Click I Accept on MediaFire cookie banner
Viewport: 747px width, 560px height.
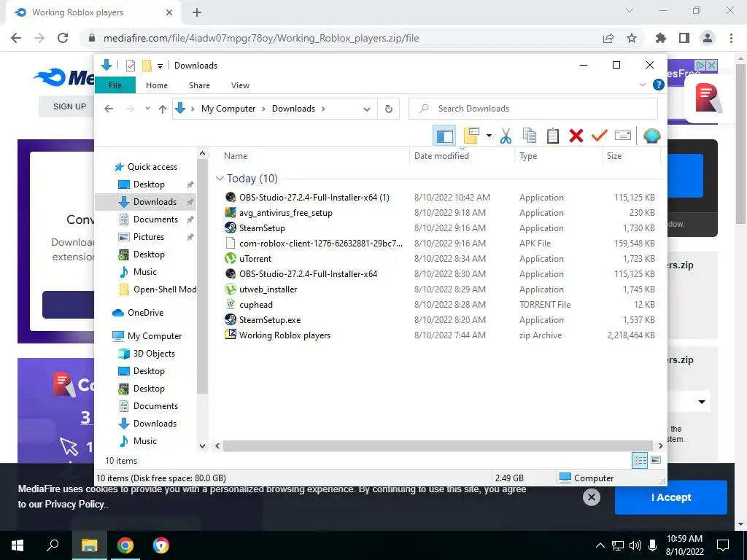(671, 497)
